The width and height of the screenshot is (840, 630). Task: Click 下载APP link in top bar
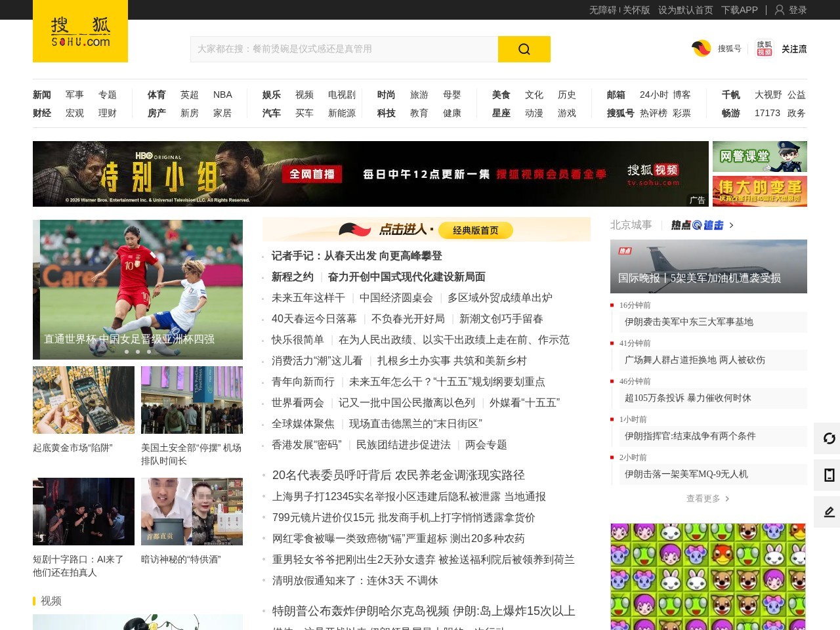[x=739, y=10]
